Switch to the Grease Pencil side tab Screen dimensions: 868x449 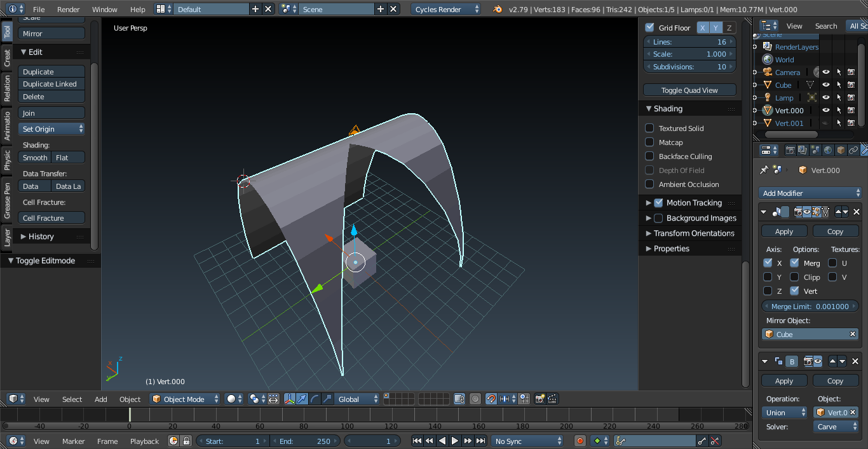pos(7,200)
